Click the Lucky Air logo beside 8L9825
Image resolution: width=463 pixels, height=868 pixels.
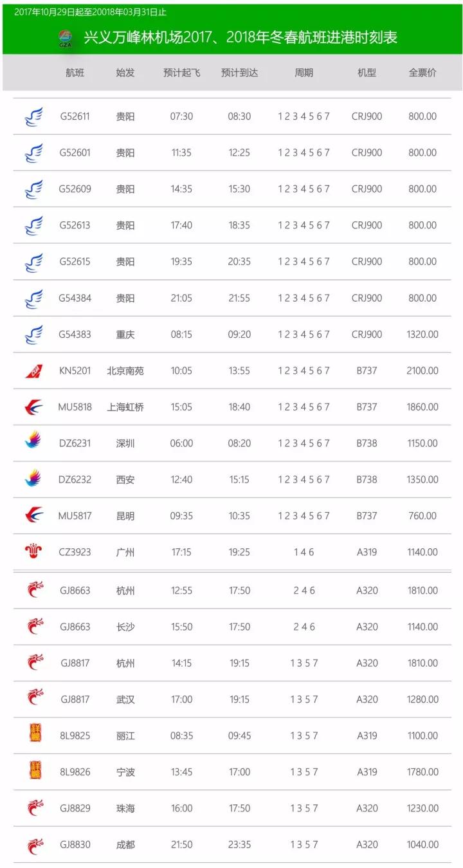pyautogui.click(x=36, y=734)
